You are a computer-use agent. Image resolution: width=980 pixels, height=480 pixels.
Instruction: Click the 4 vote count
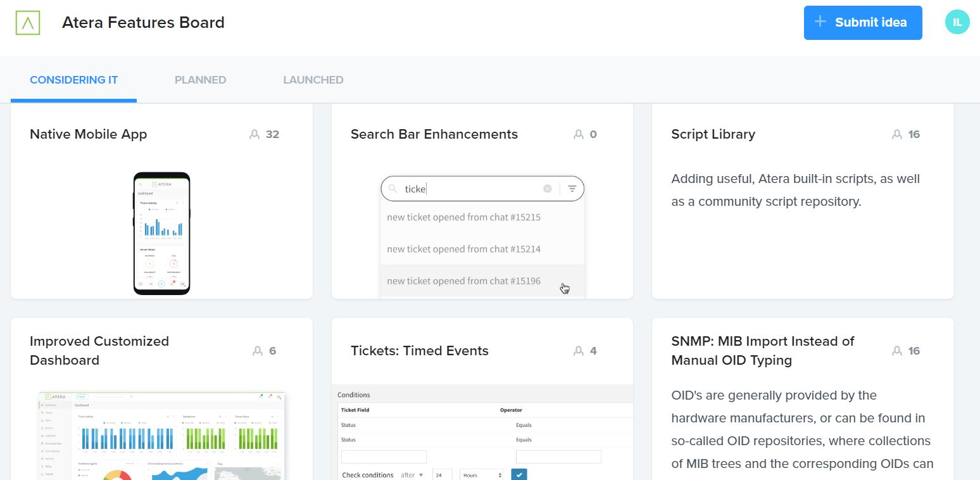pos(593,351)
